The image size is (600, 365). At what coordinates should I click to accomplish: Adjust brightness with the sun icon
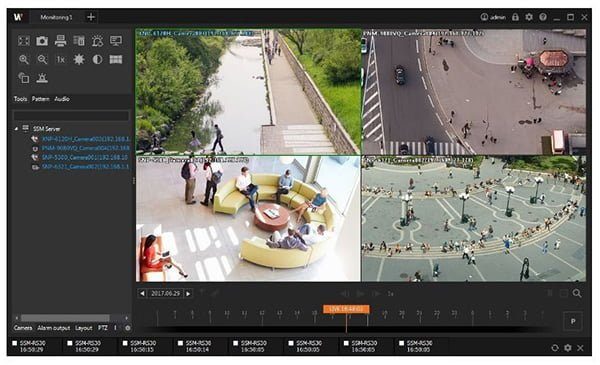[x=79, y=59]
